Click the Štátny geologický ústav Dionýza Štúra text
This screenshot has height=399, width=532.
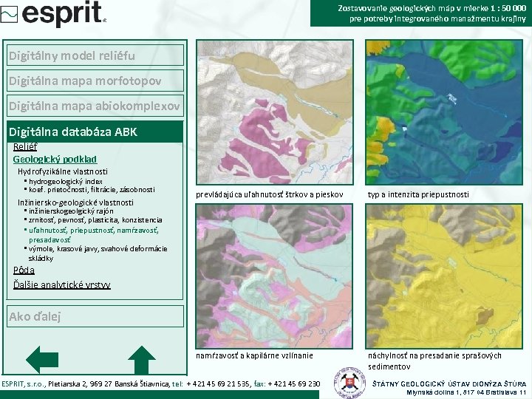[449, 383]
